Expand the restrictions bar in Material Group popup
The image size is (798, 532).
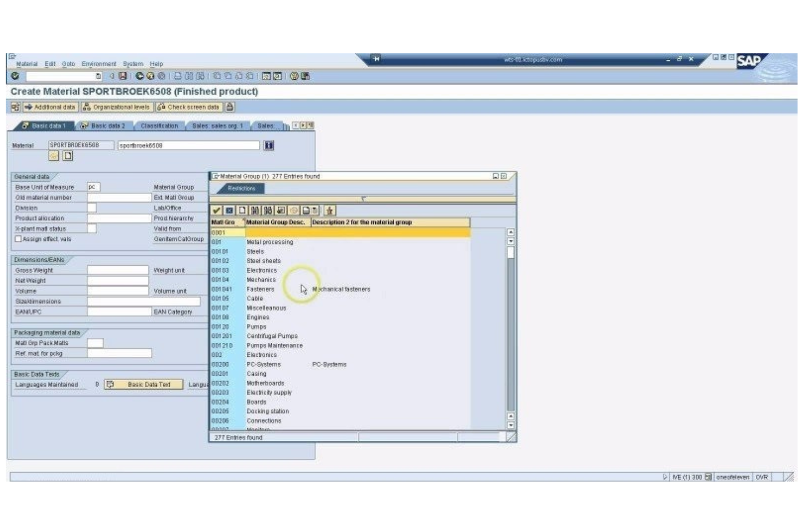click(363, 199)
